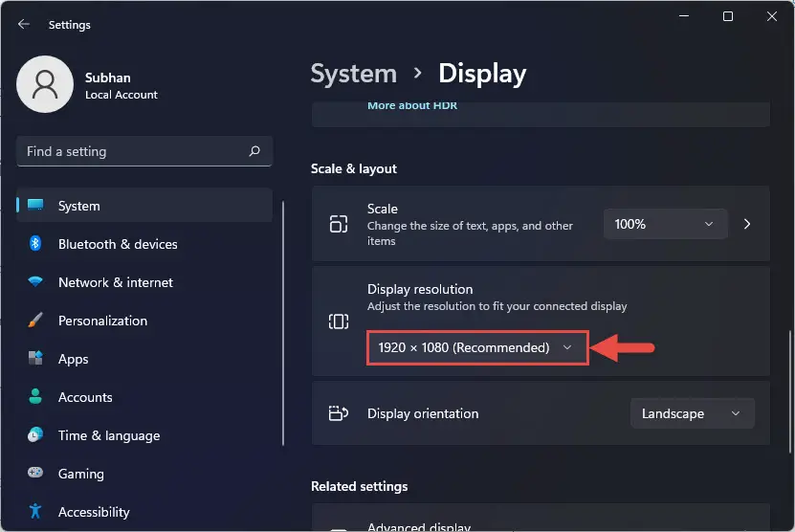
Task: Click the Display resolution icon
Action: 338,321
